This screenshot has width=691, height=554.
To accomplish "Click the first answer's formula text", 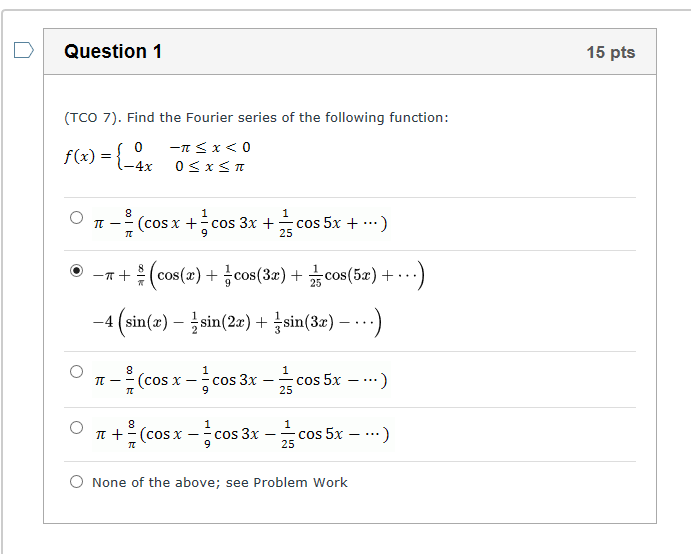I will [240, 223].
